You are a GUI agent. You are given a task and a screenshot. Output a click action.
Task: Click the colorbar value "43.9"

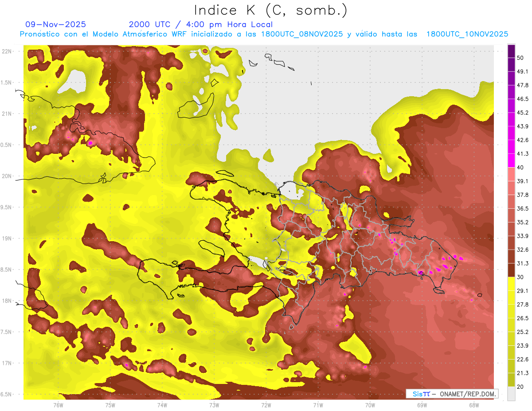click(523, 126)
